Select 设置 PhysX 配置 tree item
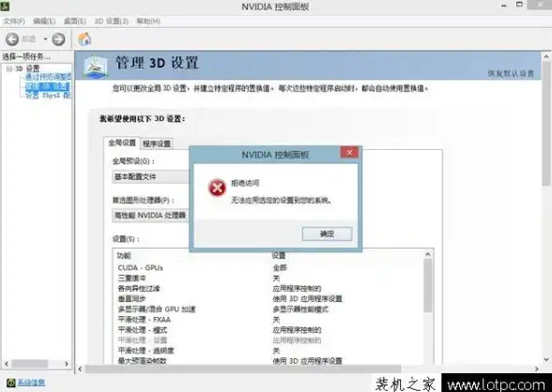552x392 pixels. click(48, 96)
